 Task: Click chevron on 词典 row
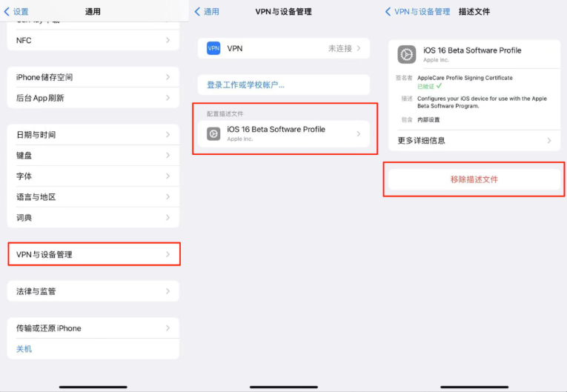click(168, 217)
